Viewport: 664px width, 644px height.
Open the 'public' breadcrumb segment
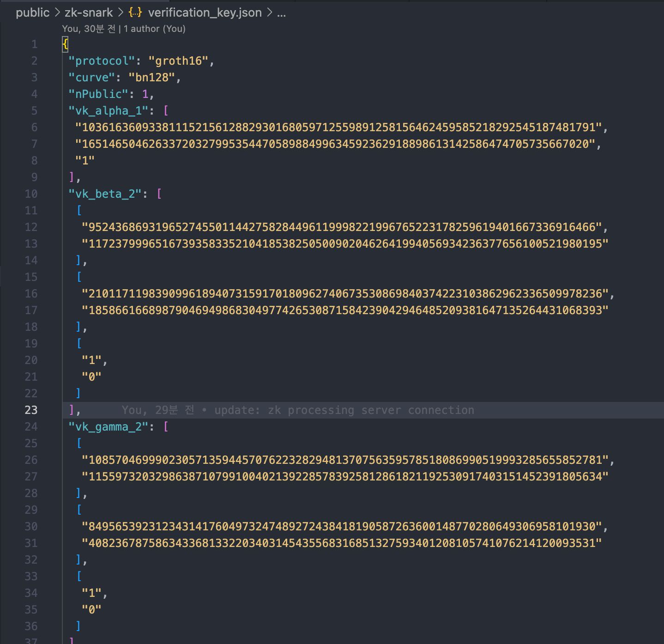click(32, 12)
